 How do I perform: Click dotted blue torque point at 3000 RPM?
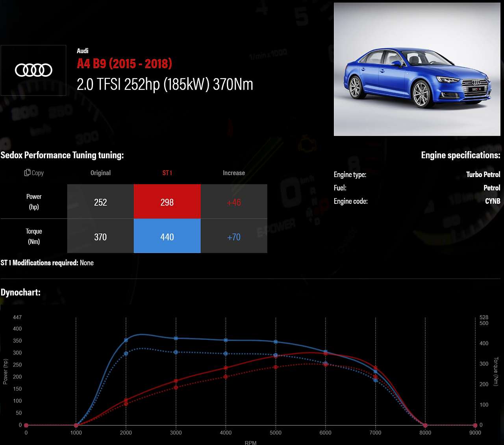tap(176, 352)
